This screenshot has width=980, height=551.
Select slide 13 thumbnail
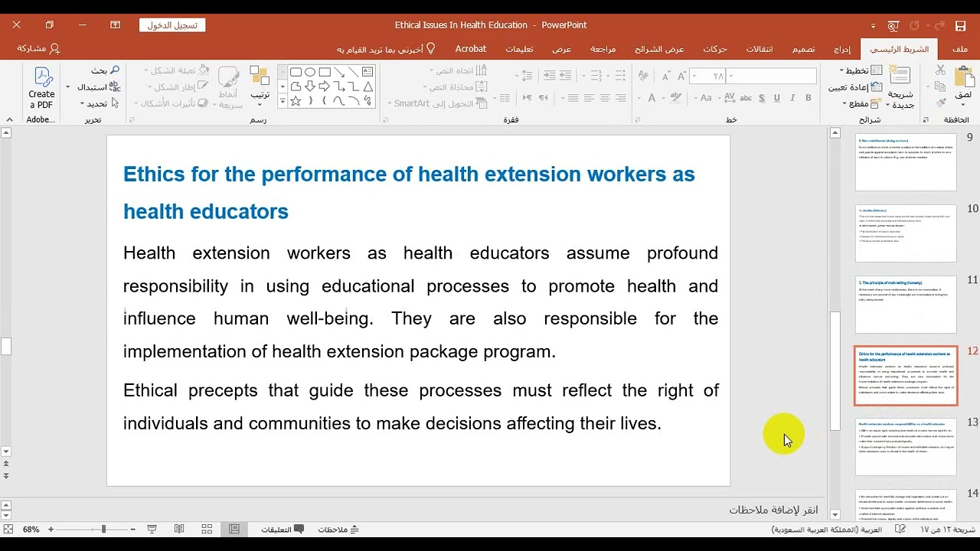point(906,447)
